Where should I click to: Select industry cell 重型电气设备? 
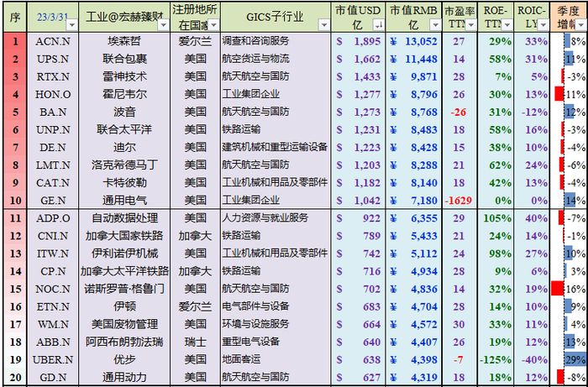[276, 342]
